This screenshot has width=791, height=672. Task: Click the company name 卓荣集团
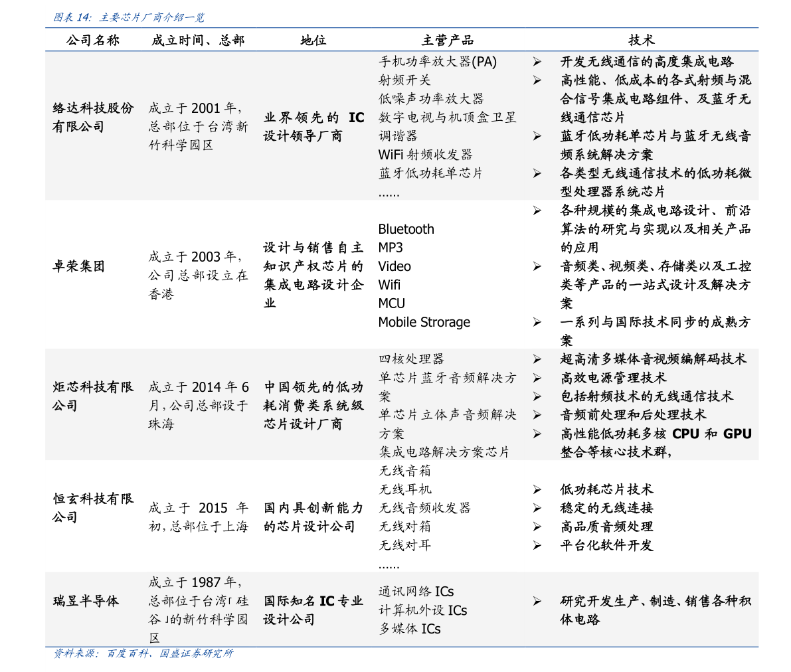79,266
